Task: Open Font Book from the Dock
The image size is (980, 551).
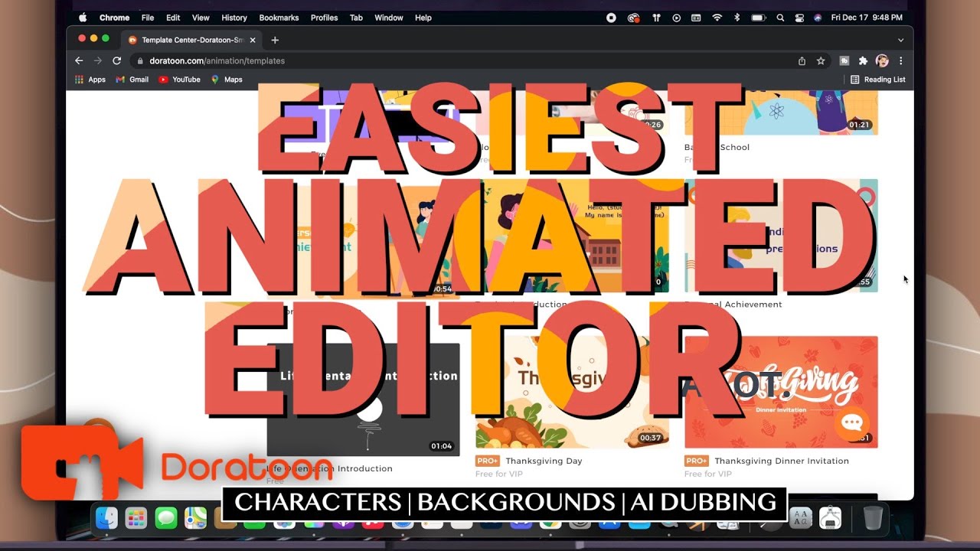Action: pyautogui.click(x=801, y=518)
